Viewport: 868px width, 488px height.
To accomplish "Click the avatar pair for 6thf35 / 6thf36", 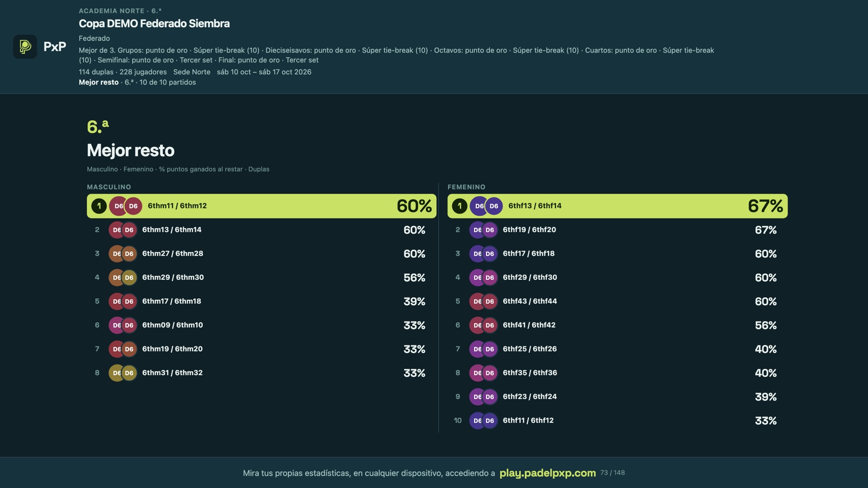I will tap(483, 373).
